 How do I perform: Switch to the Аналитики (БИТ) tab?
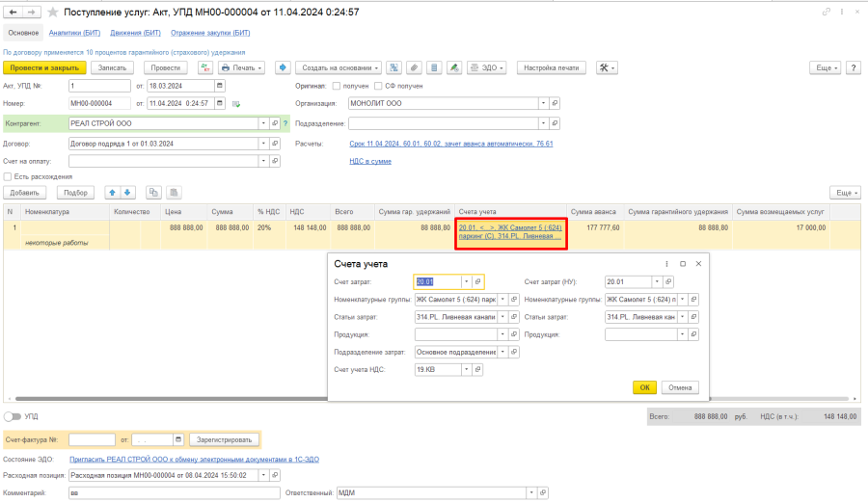coord(75,32)
